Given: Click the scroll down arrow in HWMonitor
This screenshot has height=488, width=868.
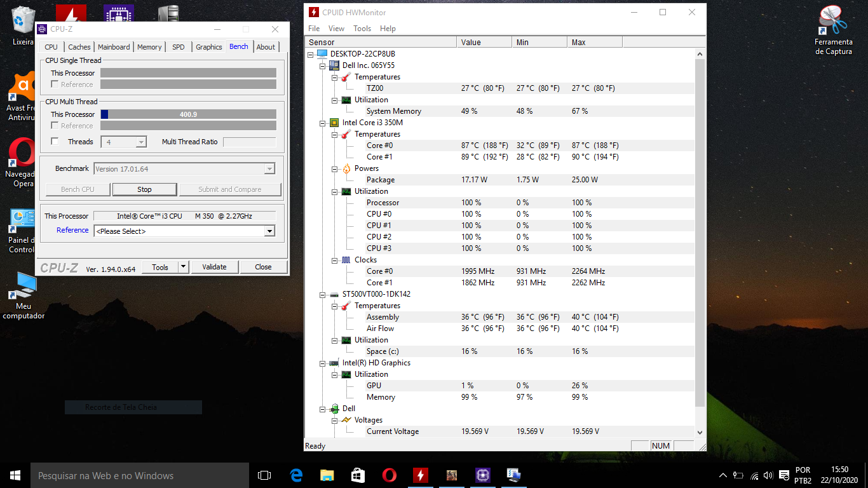Looking at the screenshot, I should coord(700,433).
